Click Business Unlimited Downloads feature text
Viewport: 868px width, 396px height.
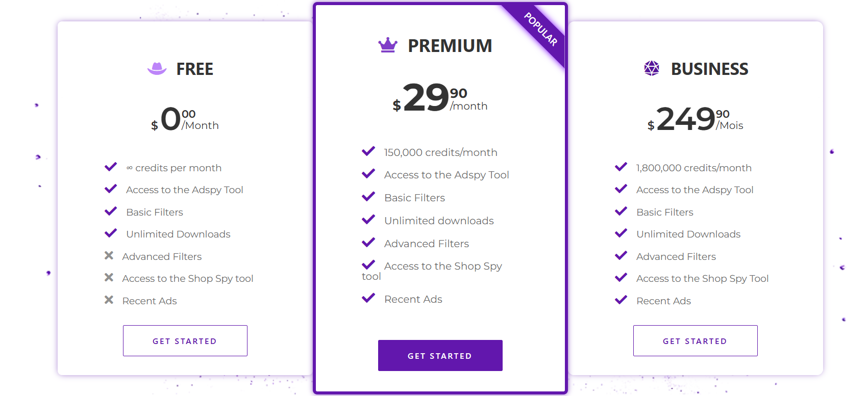pyautogui.click(x=688, y=234)
